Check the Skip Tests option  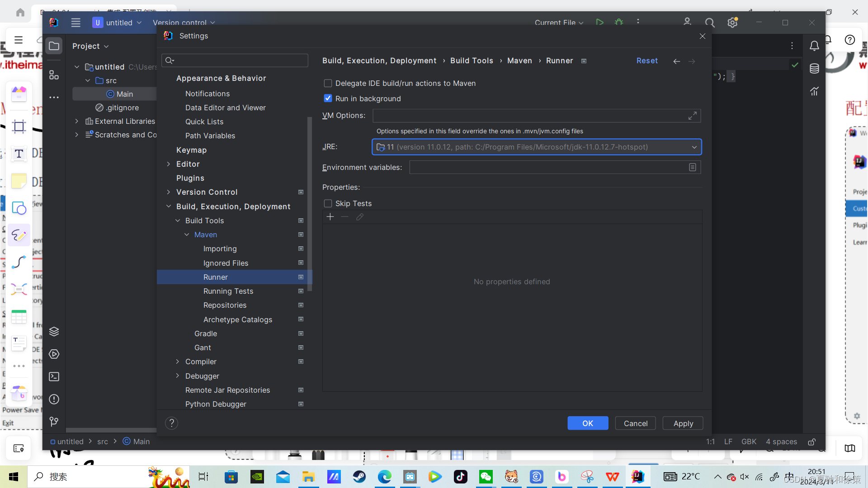point(328,204)
